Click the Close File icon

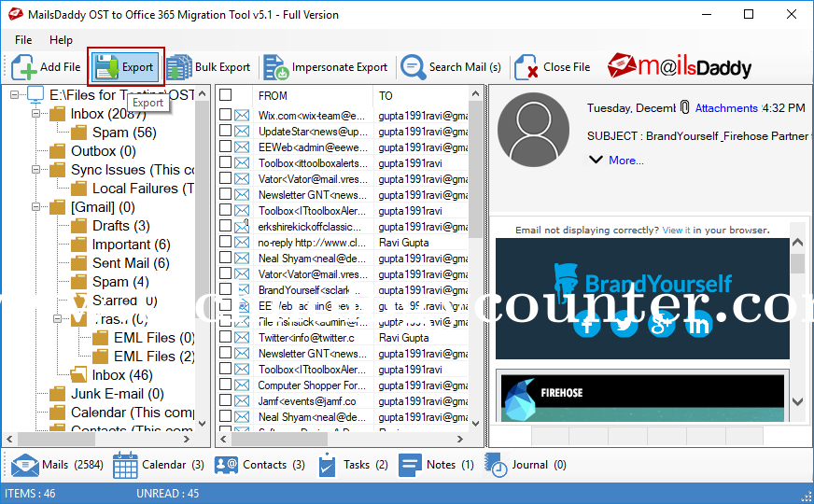[526, 67]
